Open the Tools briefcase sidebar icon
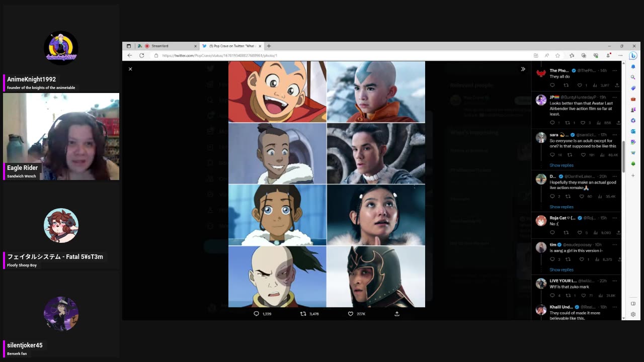The image size is (644, 362). tap(633, 99)
